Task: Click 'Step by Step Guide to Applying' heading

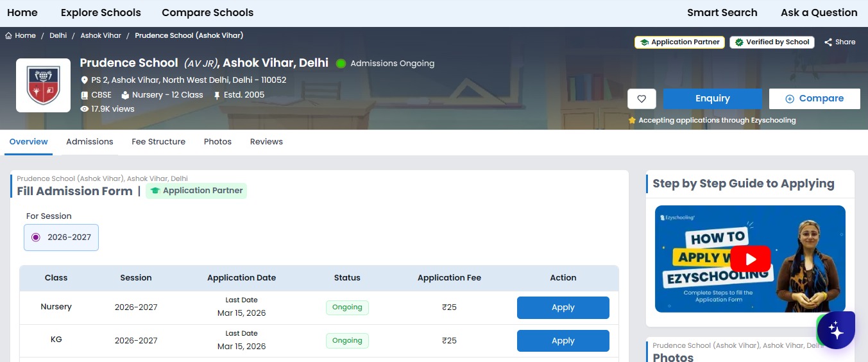Action: point(744,184)
